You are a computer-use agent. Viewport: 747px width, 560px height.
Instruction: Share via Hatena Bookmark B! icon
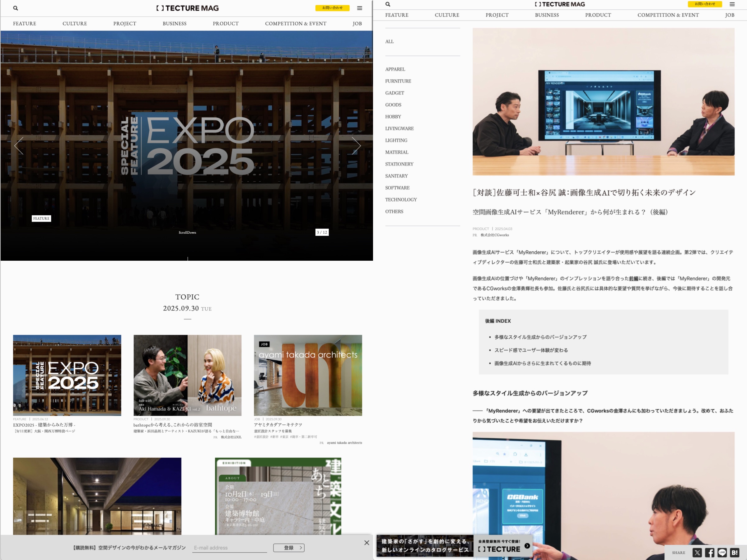[x=735, y=553]
